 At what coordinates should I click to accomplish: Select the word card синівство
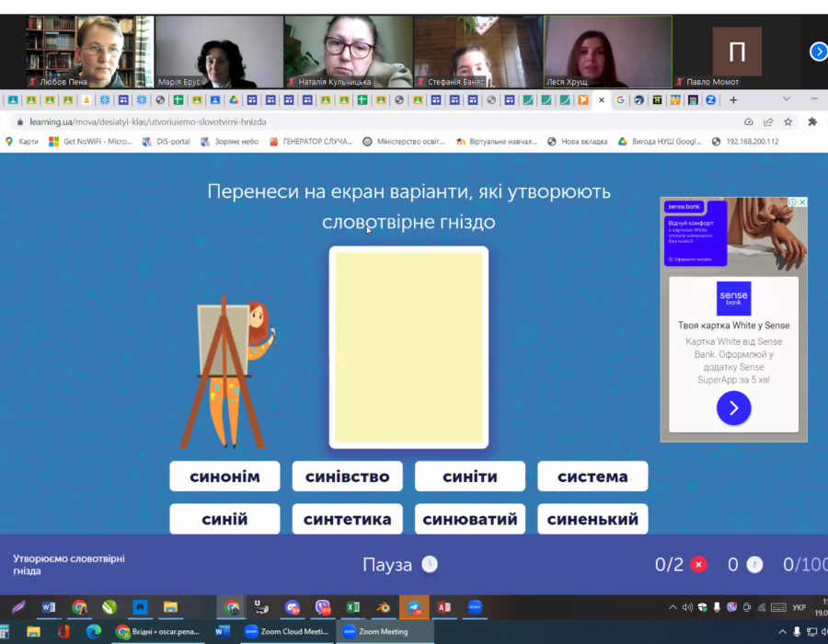[x=347, y=477]
